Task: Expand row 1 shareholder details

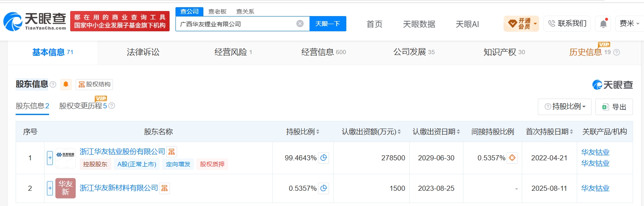Action: tap(50, 158)
